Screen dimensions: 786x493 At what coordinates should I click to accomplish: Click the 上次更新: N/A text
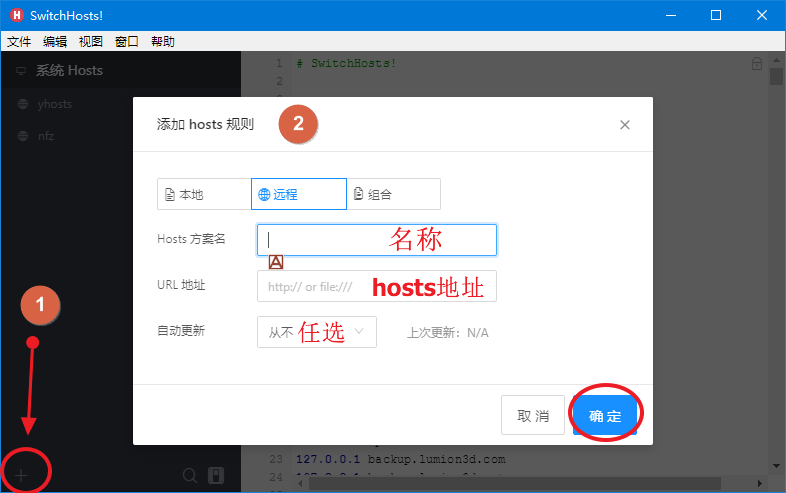(x=448, y=333)
